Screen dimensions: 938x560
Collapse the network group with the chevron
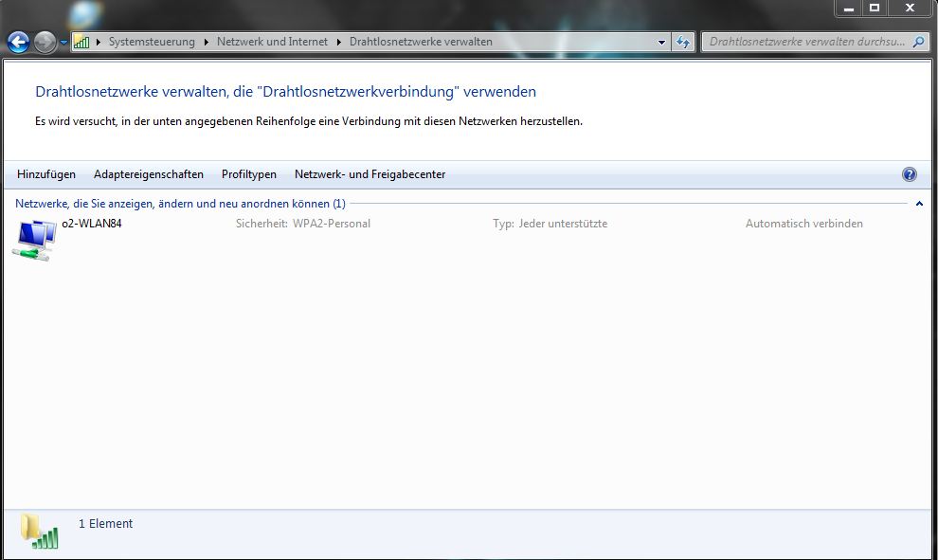pyautogui.click(x=919, y=204)
